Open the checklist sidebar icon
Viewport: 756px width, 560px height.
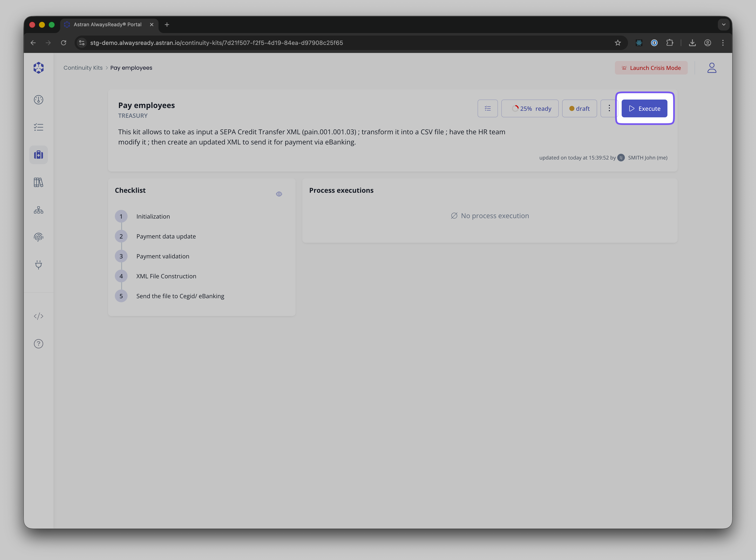point(38,127)
